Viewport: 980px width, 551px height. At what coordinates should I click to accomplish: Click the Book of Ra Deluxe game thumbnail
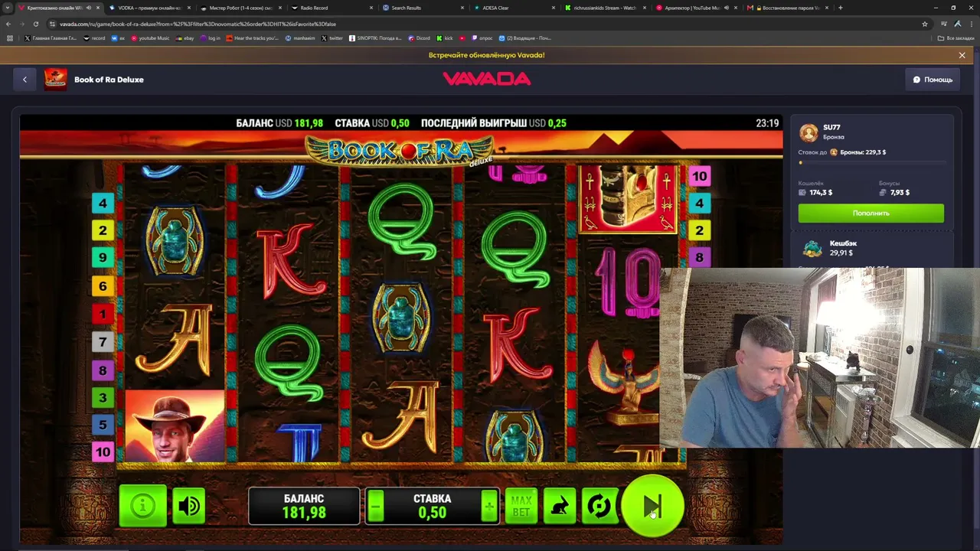point(55,80)
